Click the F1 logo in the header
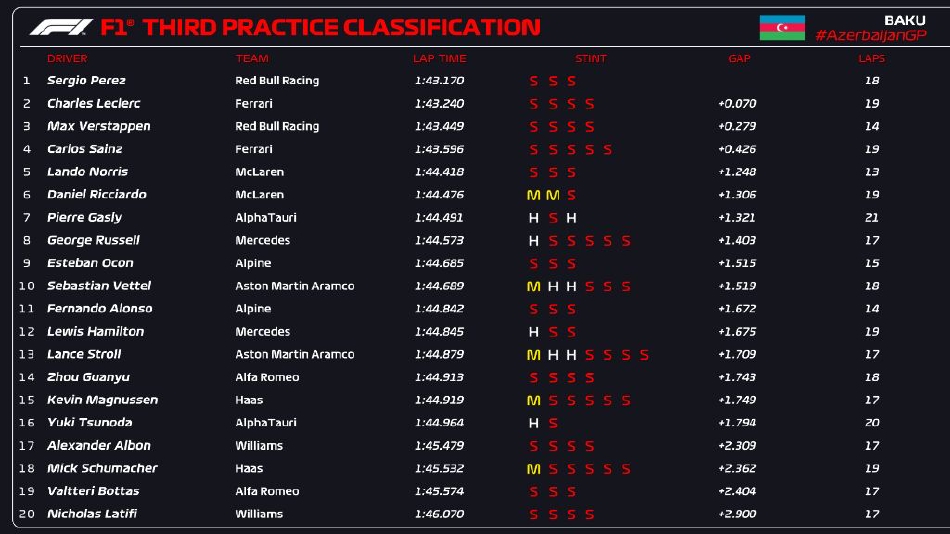 (x=61, y=28)
